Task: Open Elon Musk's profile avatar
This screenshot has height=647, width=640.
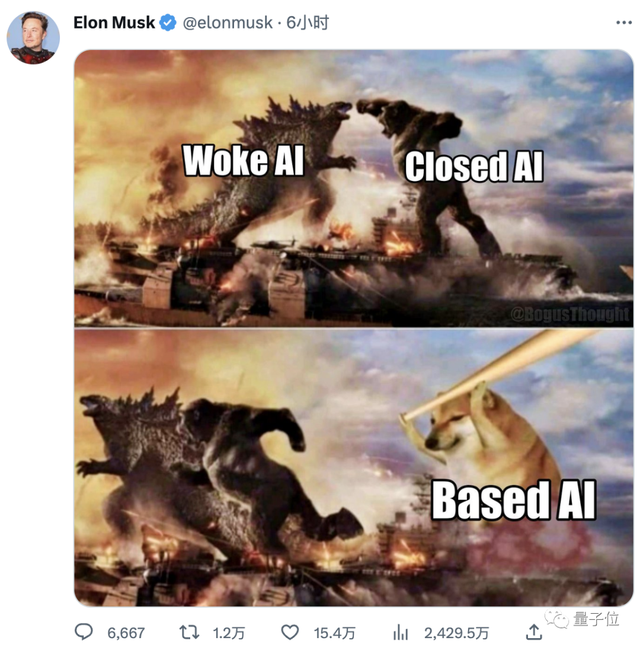Action: pyautogui.click(x=33, y=38)
